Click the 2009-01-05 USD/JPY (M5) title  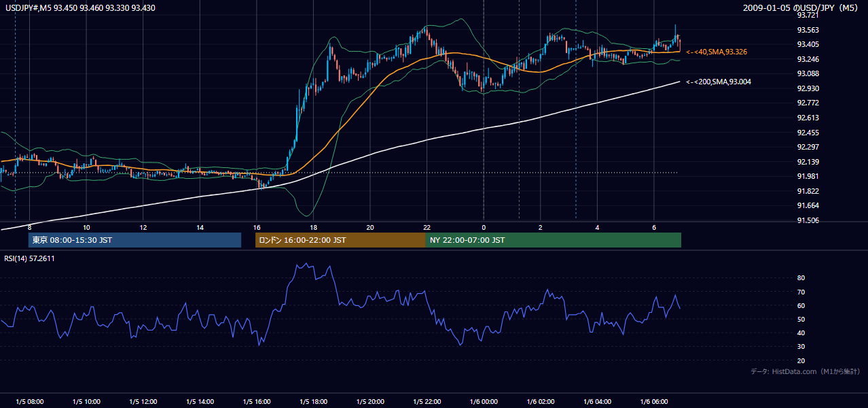click(x=801, y=7)
